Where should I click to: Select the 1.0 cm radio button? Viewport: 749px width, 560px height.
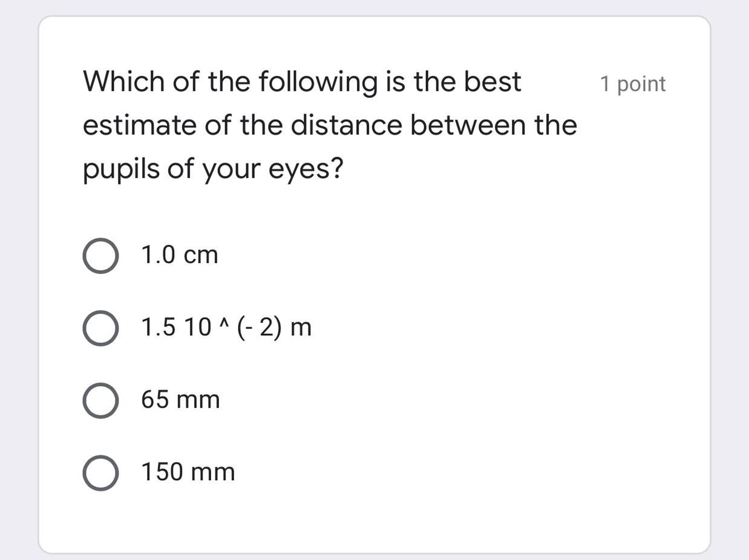coord(100,256)
